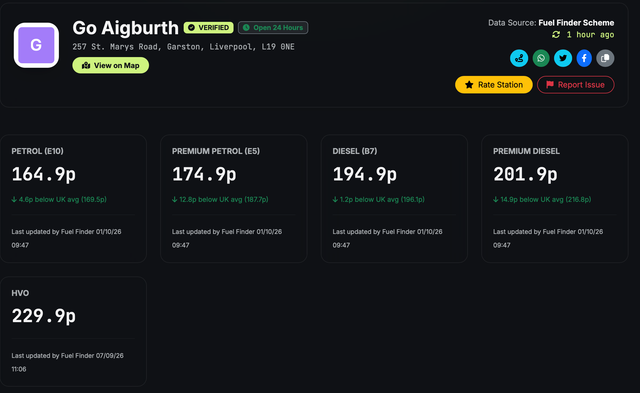Viewport: 640px width, 393px height.
Task: Click the HVO label
Action: tap(20, 293)
